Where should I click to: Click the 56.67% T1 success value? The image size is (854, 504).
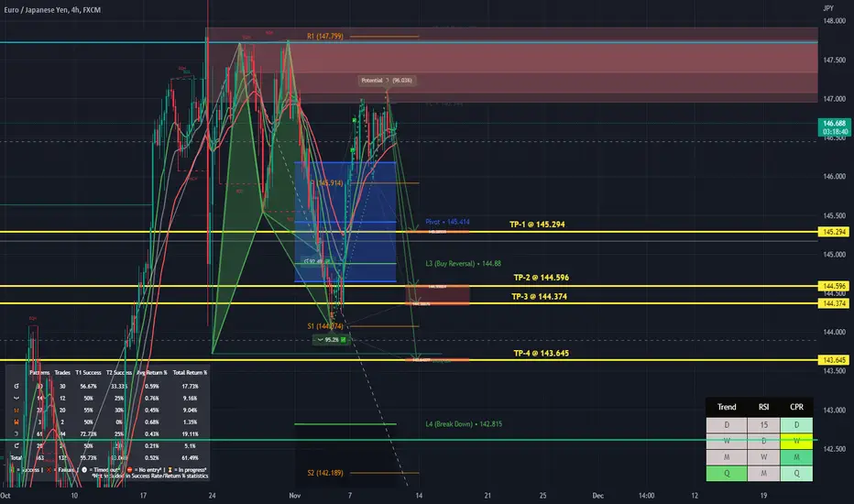point(88,387)
